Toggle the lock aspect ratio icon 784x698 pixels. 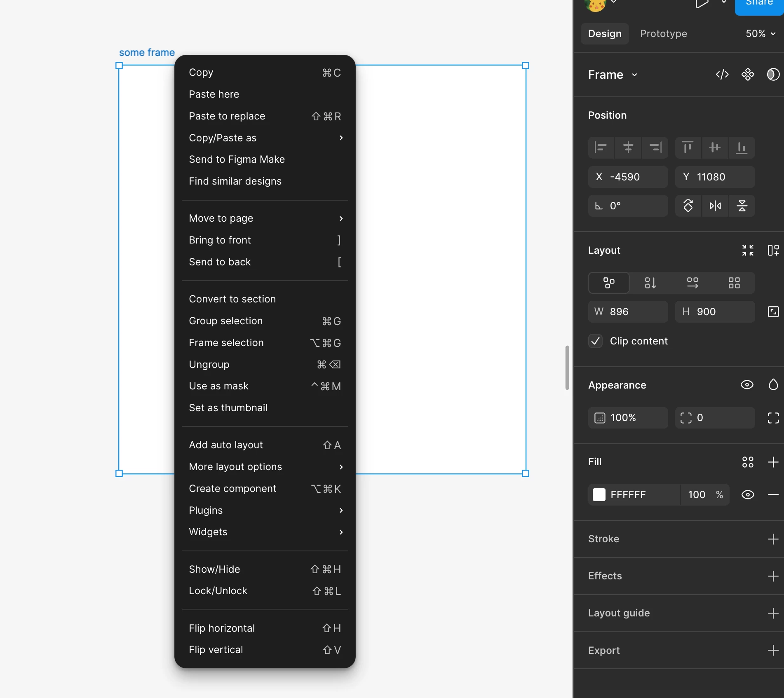coord(773,312)
